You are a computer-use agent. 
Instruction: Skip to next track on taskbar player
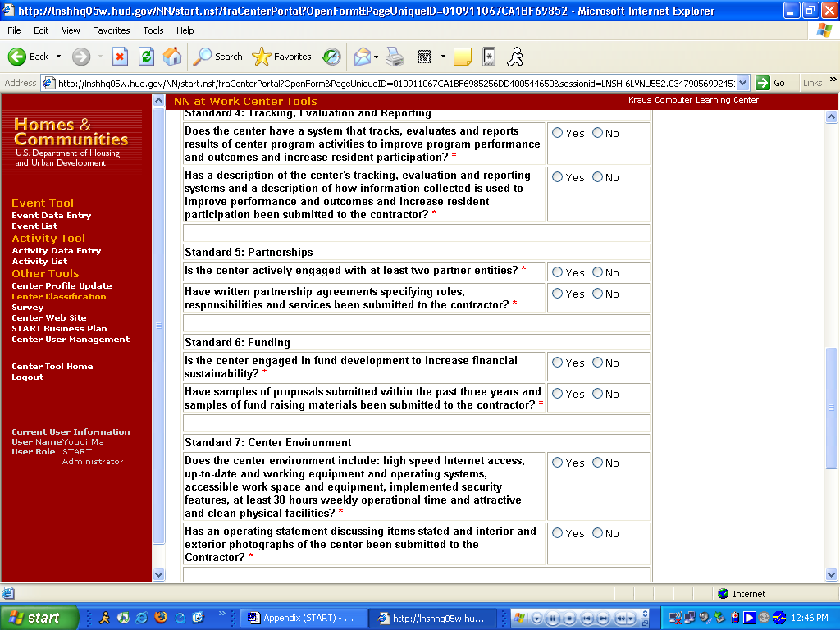click(x=603, y=619)
